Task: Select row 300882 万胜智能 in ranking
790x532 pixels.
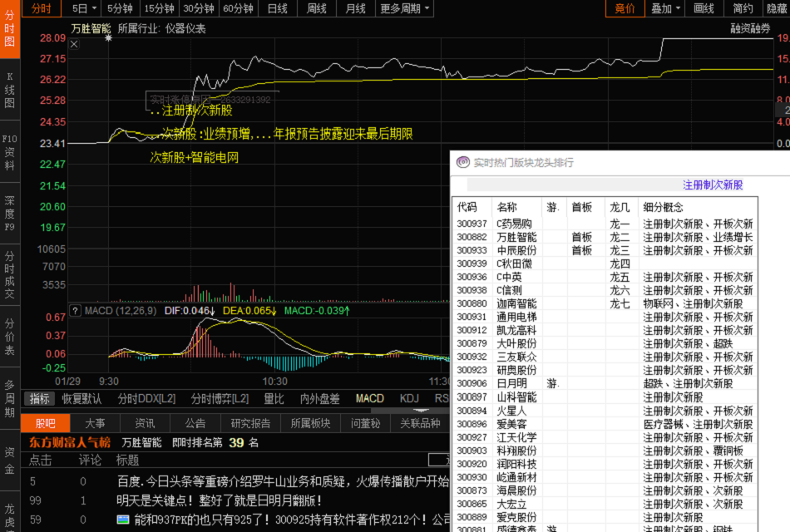Action: 605,237
